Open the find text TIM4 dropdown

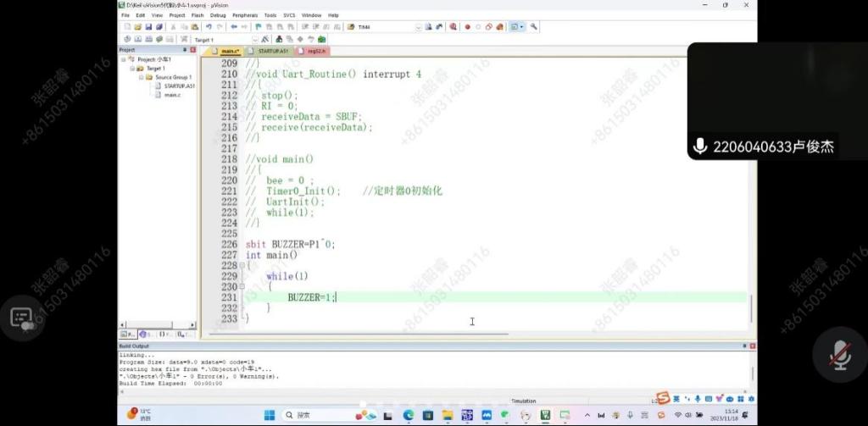click(x=418, y=27)
